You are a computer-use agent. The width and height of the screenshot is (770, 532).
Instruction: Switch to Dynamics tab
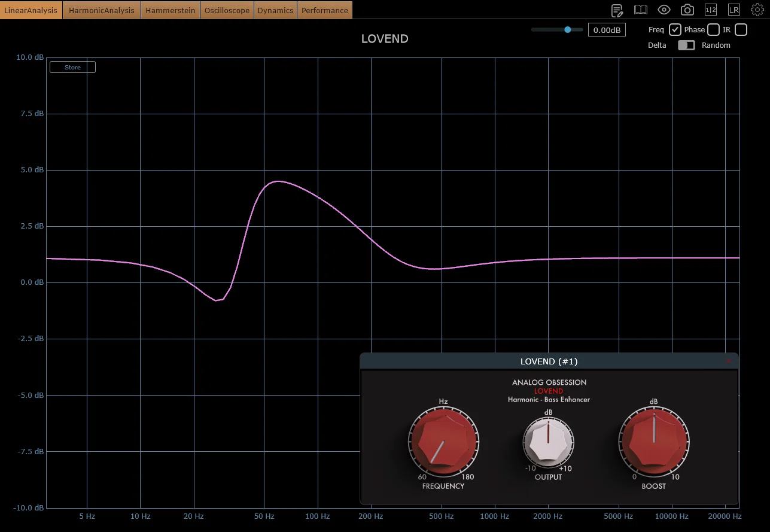pos(275,10)
